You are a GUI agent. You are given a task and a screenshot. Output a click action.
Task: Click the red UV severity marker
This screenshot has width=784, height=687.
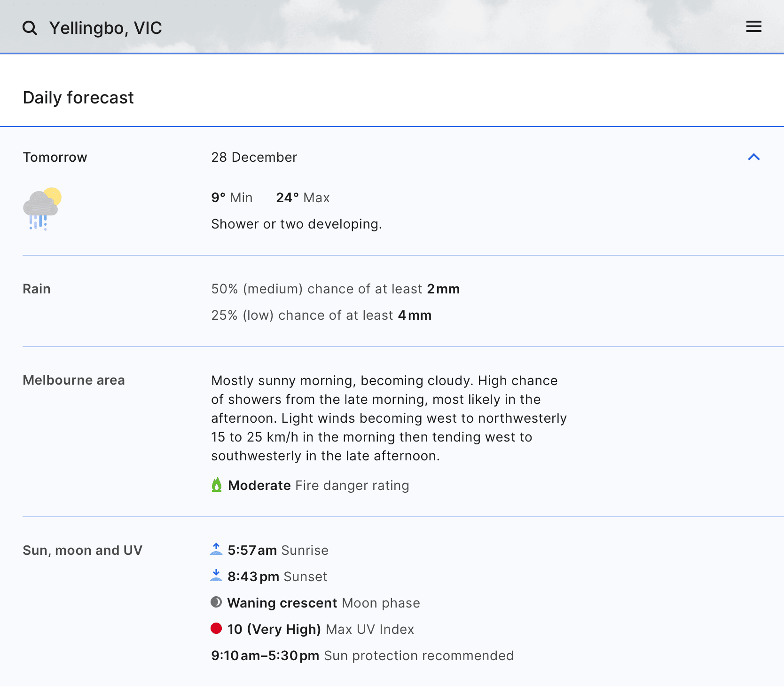[216, 629]
